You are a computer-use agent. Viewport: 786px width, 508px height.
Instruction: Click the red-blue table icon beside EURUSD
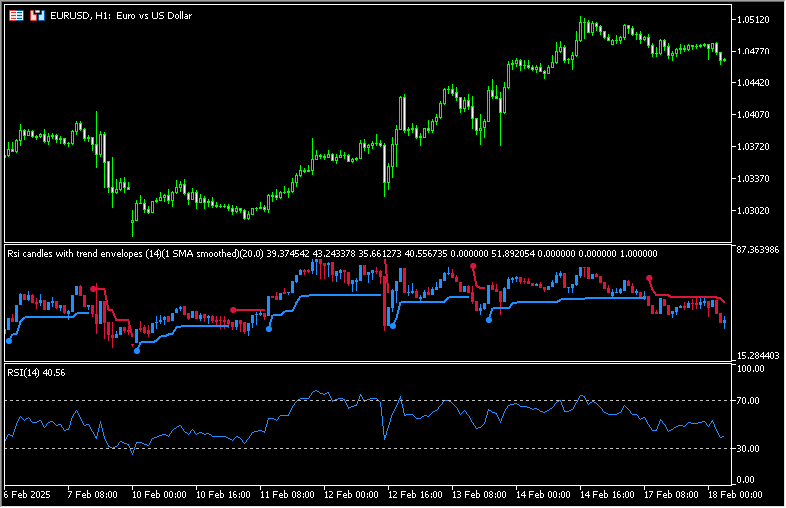coord(16,16)
